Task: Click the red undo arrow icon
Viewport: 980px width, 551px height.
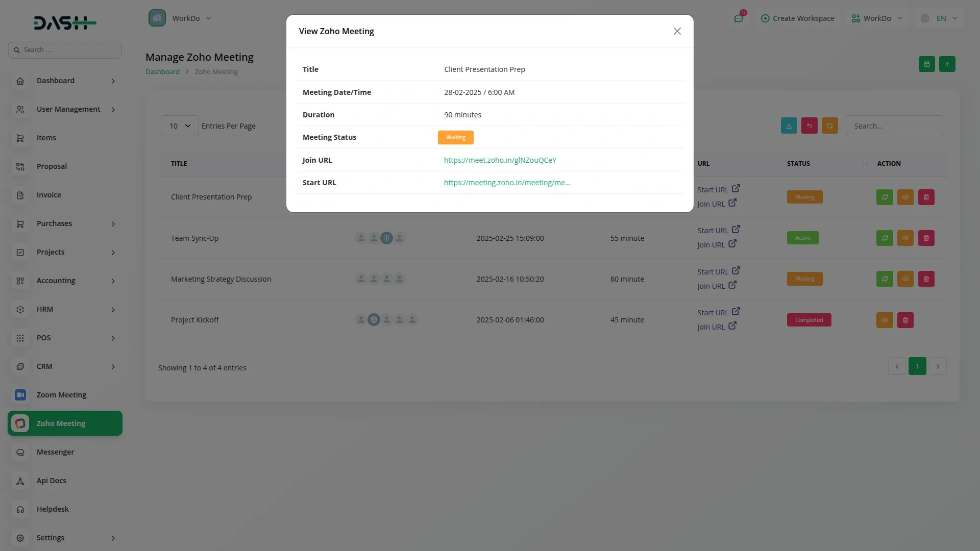Action: (809, 126)
